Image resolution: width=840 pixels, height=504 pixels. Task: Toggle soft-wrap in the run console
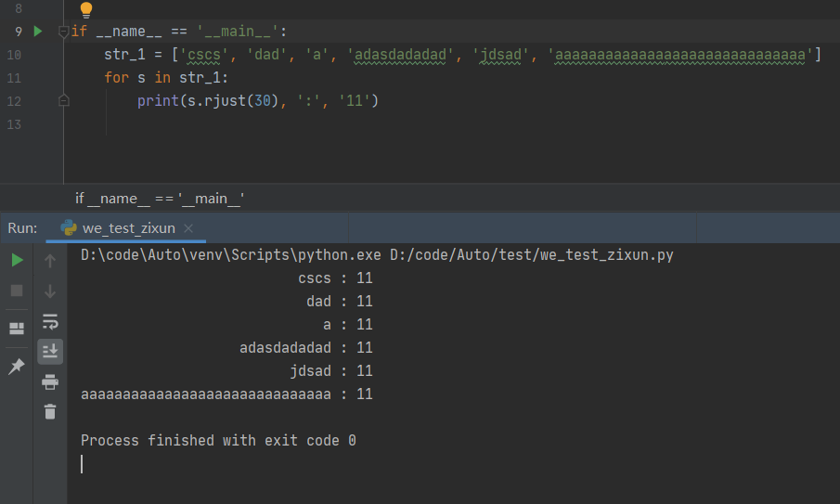50,322
